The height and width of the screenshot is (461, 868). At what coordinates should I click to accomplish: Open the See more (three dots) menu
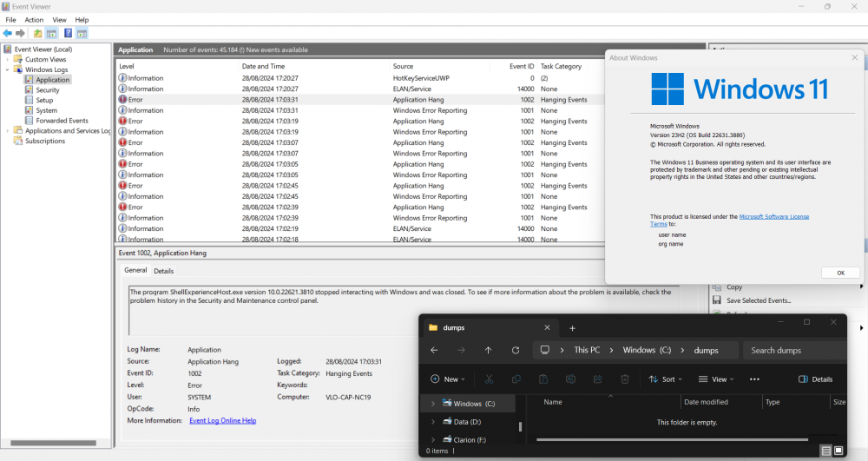click(x=754, y=379)
